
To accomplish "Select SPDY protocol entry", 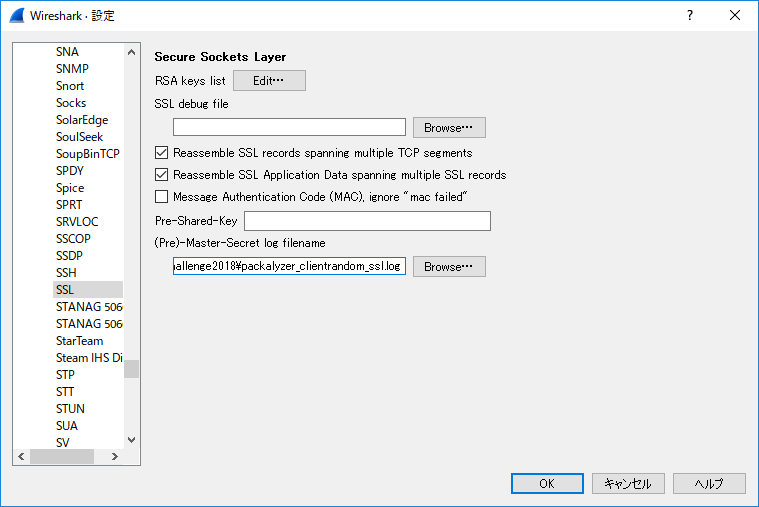I will 70,170.
